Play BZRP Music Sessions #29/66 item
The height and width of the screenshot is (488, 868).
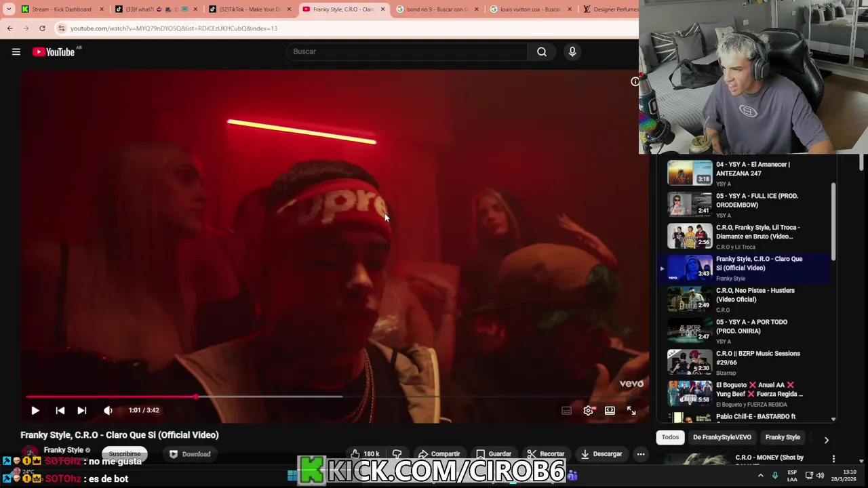click(x=746, y=363)
